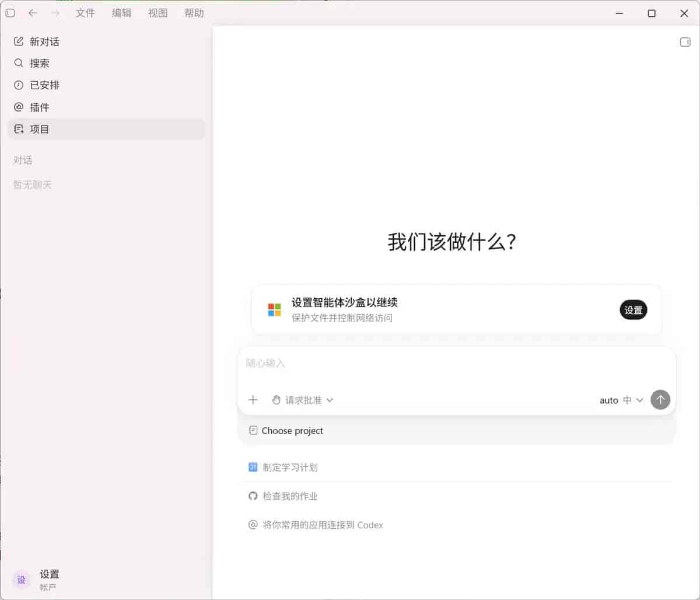Click the 暂无聊天 placeholder text
The image size is (700, 600).
pos(33,185)
